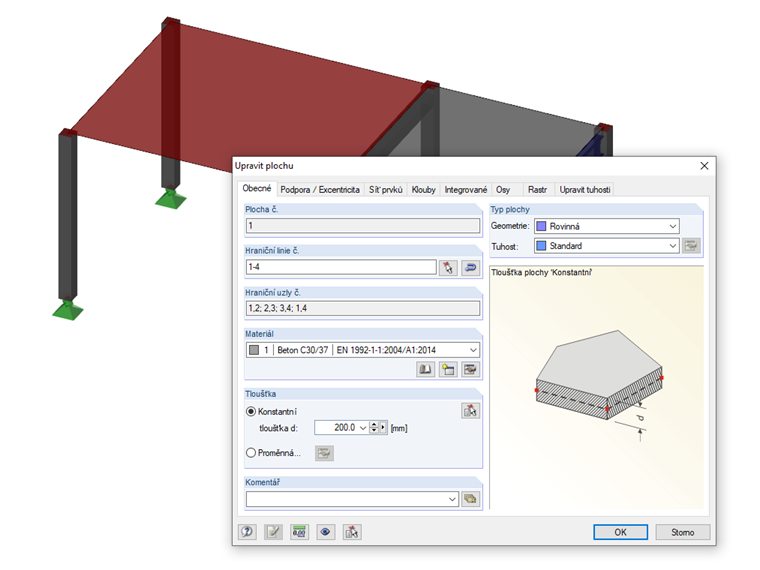Click the Hraniční uzly č. field

tap(363, 308)
